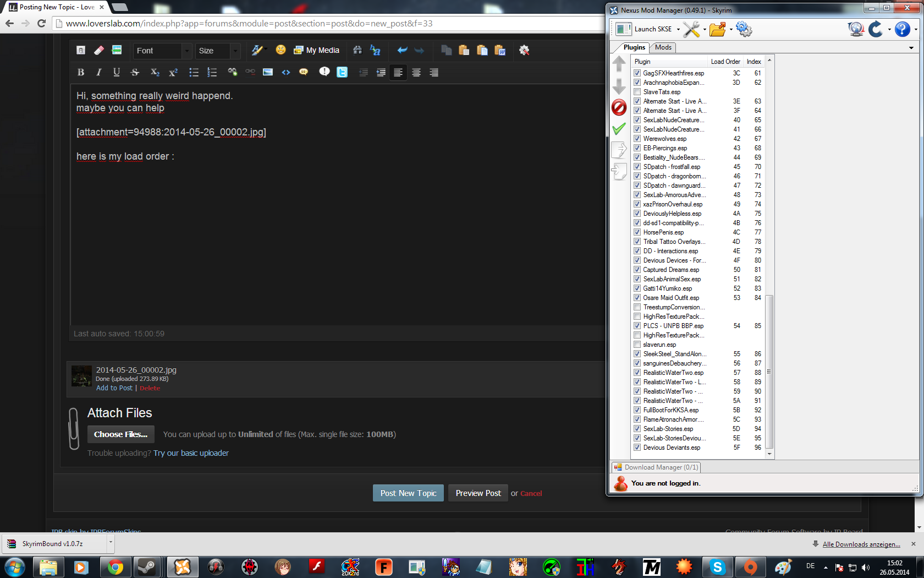Insert a quote bubble
Screen dimensions: 924x578
pyautogui.click(x=304, y=72)
